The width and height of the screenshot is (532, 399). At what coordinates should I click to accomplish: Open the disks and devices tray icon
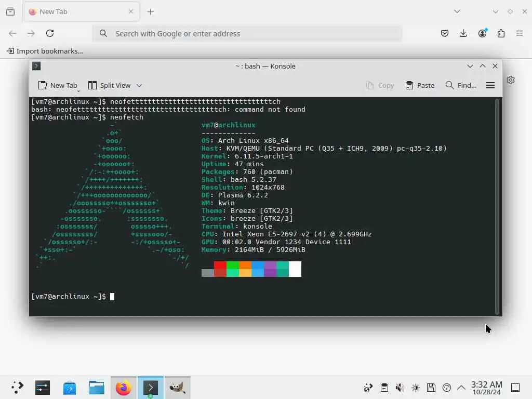point(431,388)
